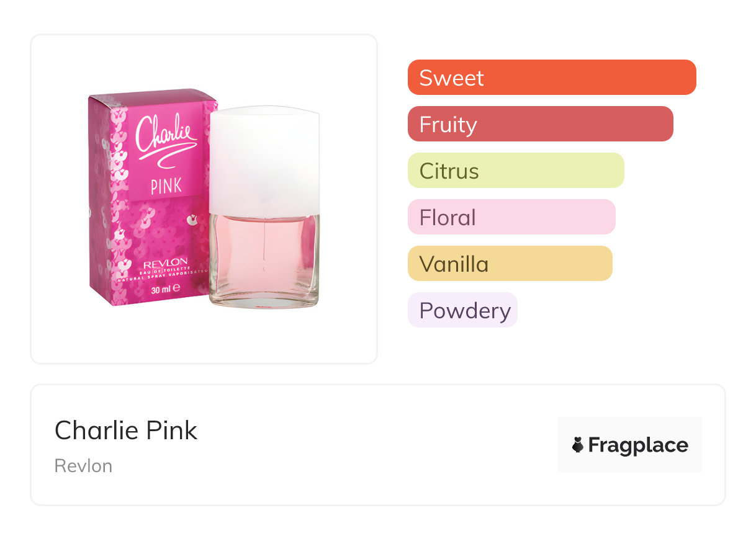Click blank space in the title card

(x=372, y=447)
